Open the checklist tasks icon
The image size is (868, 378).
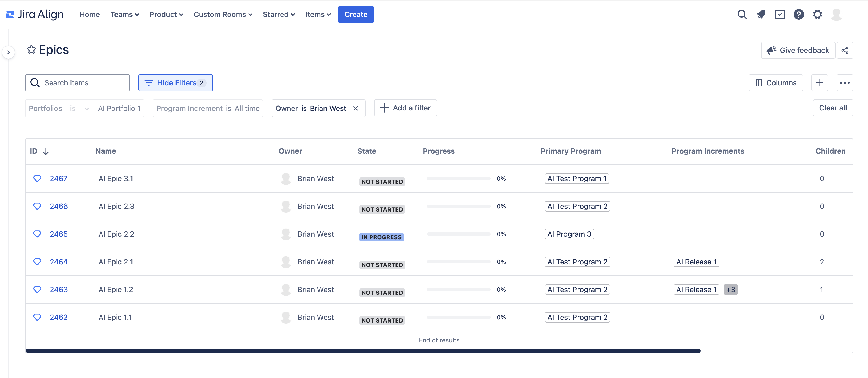780,14
